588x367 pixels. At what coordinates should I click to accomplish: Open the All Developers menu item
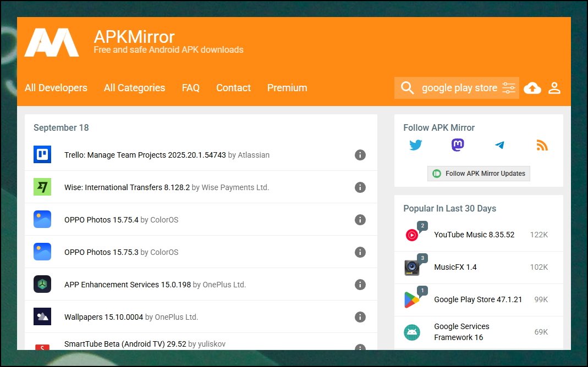coord(56,88)
